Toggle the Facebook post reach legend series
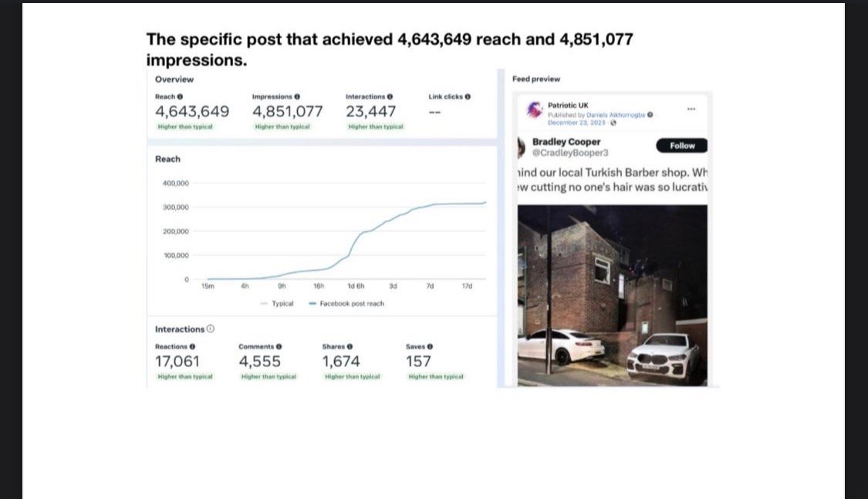 point(346,304)
